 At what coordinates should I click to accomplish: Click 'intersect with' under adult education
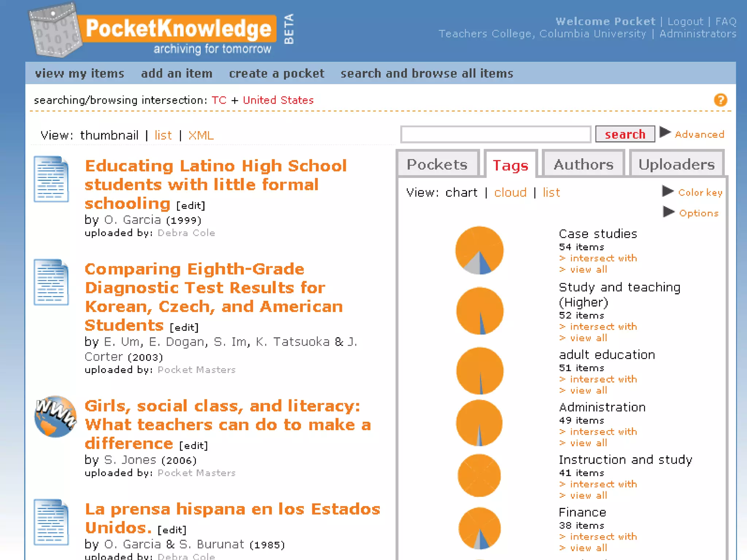(603, 379)
